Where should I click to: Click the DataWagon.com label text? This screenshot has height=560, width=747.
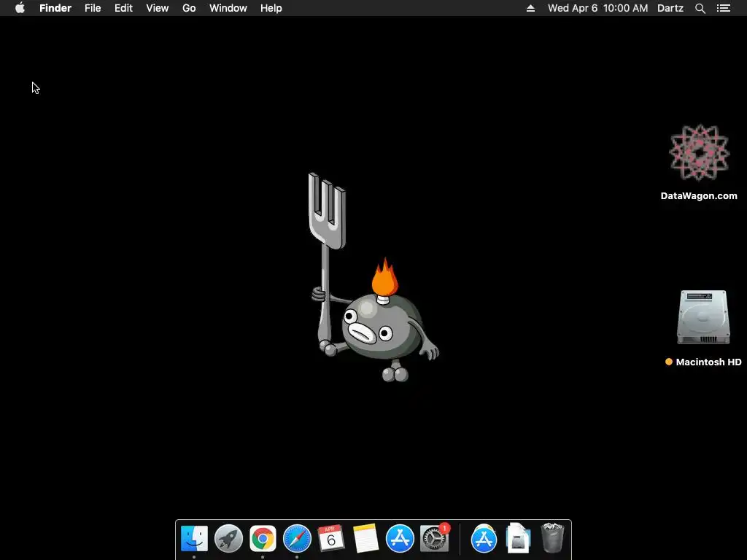(x=699, y=195)
